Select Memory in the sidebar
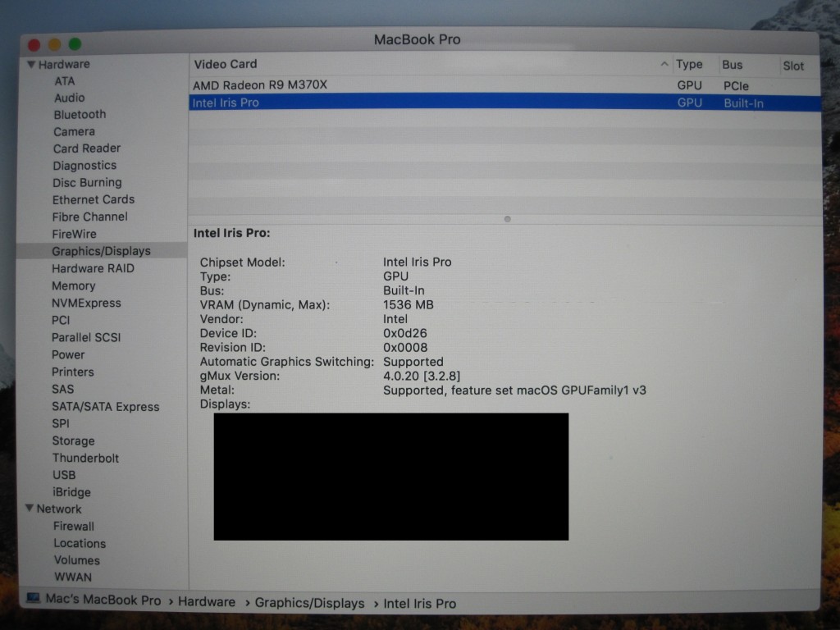This screenshot has width=840, height=630. (73, 285)
